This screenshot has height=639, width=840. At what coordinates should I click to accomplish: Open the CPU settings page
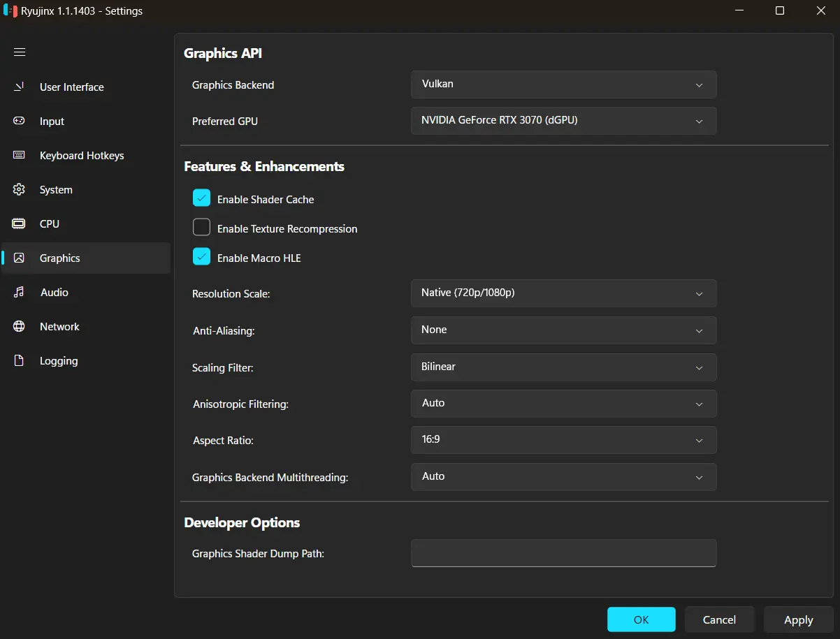[86, 224]
